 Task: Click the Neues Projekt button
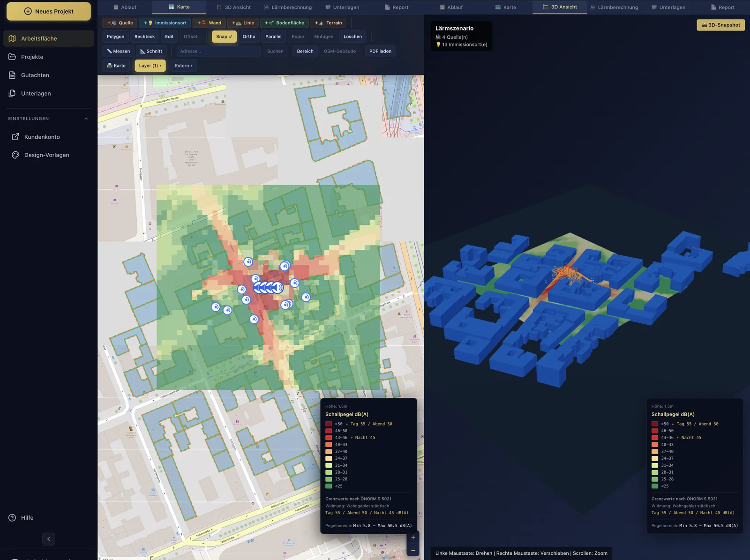coord(49,11)
